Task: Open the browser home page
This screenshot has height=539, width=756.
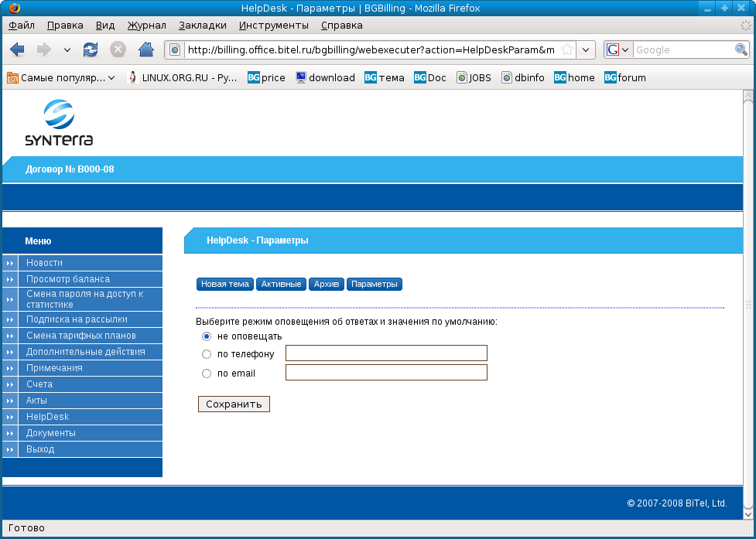Action: [145, 49]
